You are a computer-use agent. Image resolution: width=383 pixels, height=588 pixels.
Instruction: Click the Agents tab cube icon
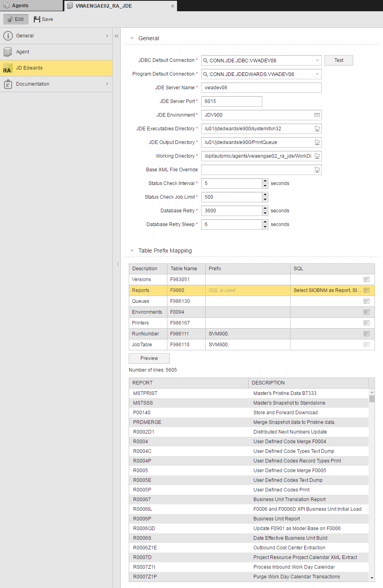coord(6,6)
